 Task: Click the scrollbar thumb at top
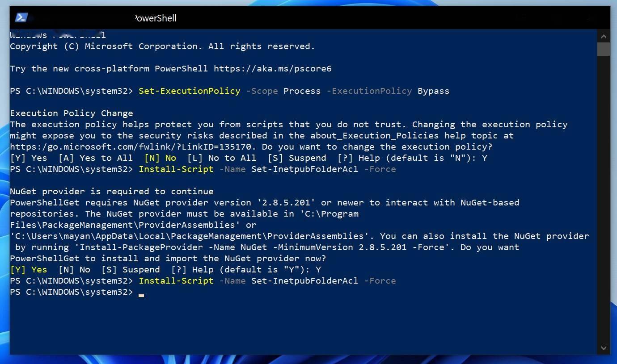tap(604, 49)
